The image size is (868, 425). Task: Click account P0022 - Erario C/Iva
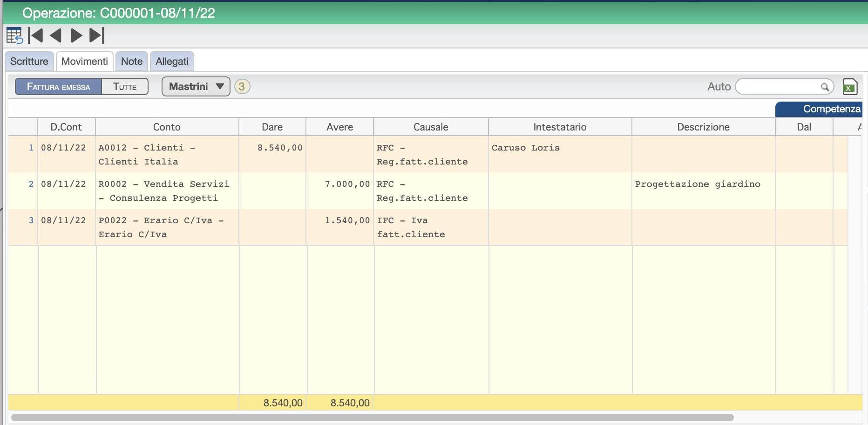[x=161, y=227]
